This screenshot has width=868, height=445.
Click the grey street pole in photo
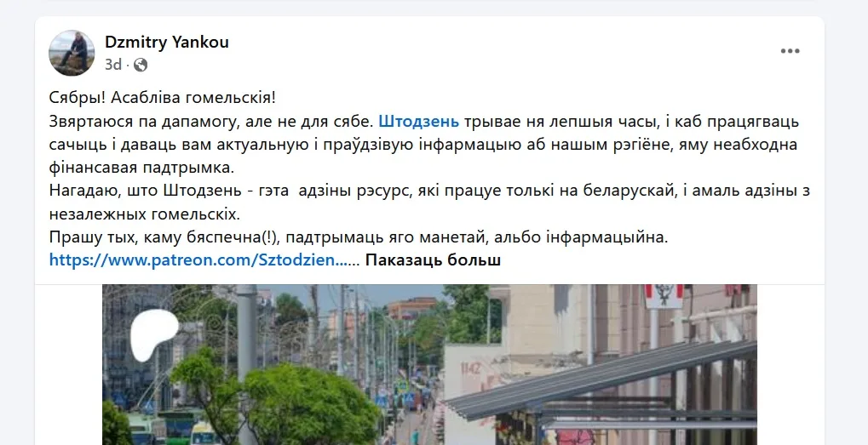coord(246,365)
